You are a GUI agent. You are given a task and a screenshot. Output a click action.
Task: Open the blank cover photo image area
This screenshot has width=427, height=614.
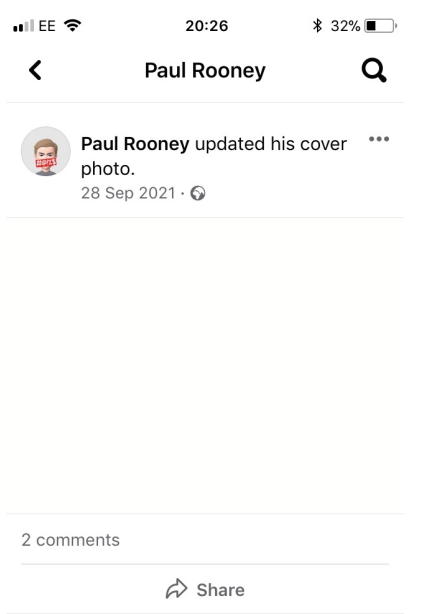(205, 365)
